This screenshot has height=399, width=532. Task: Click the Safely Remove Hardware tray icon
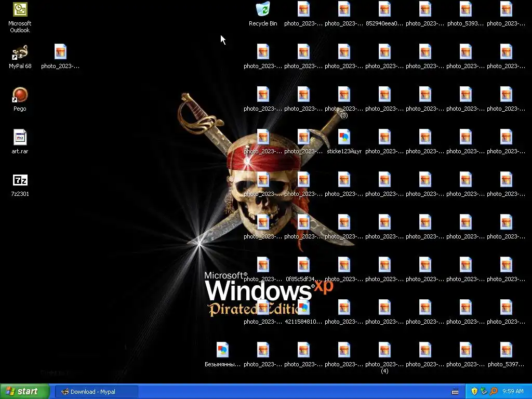click(x=484, y=391)
